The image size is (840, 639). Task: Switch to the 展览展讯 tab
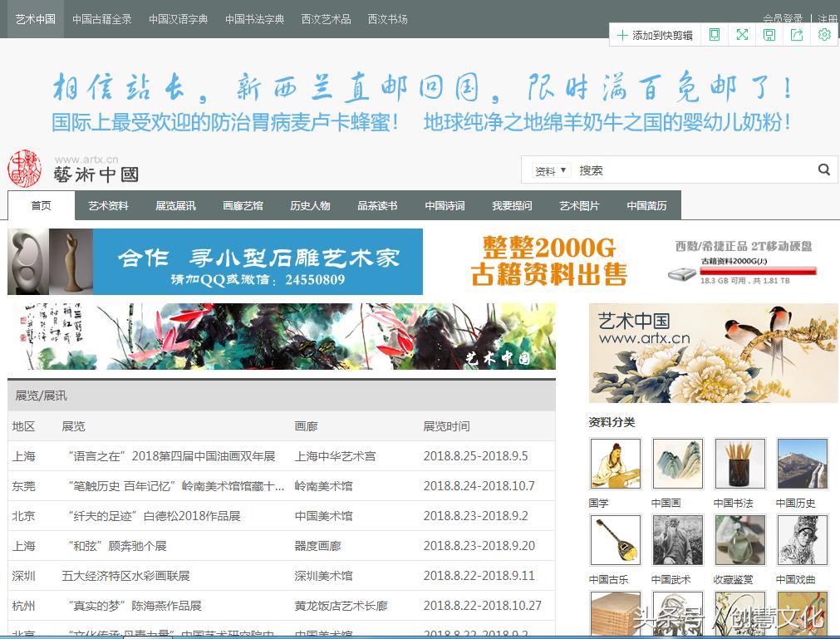[176, 205]
